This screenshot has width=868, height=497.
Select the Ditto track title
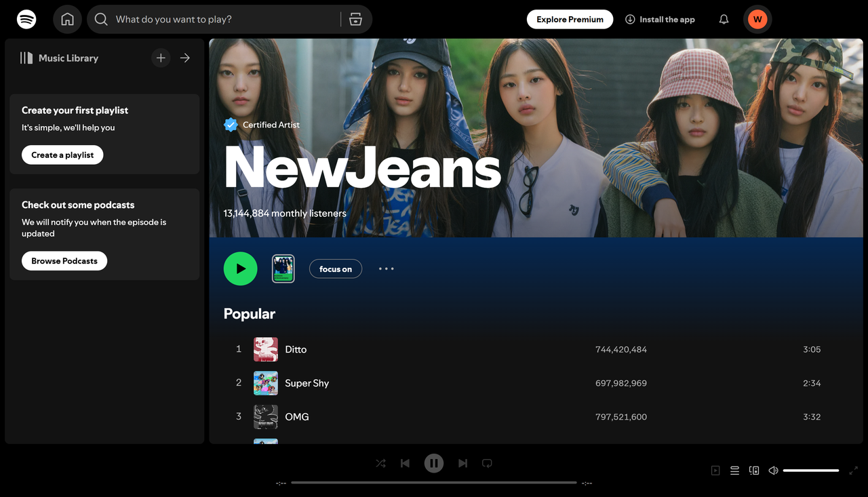tap(296, 349)
